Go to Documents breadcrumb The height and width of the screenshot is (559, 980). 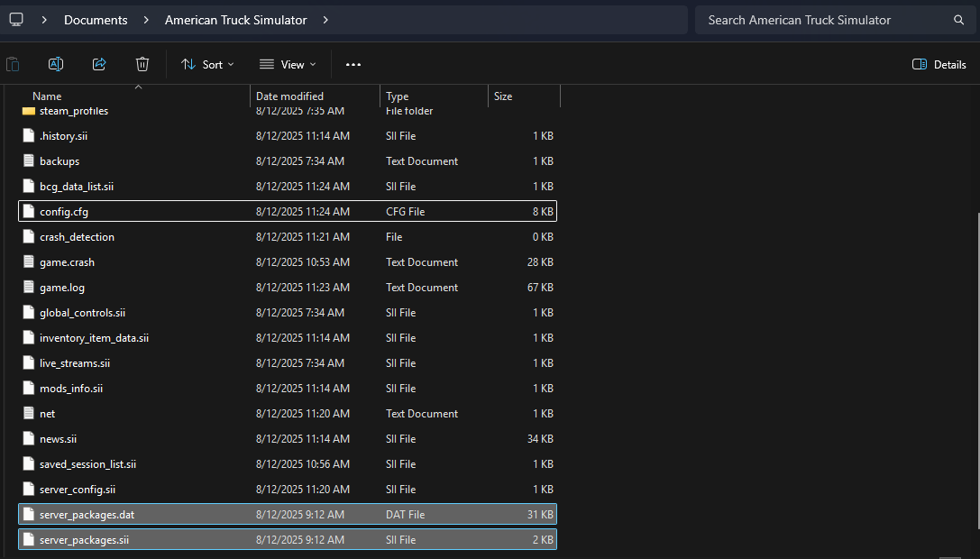pos(96,20)
